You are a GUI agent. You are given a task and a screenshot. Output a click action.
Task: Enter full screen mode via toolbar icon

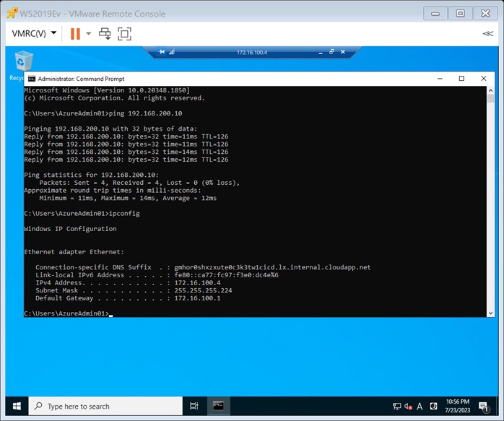(124, 34)
